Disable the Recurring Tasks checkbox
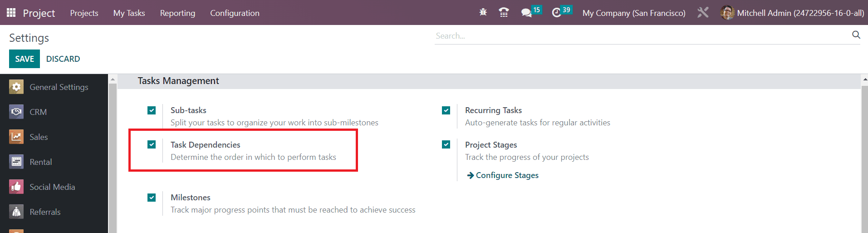 click(x=446, y=110)
